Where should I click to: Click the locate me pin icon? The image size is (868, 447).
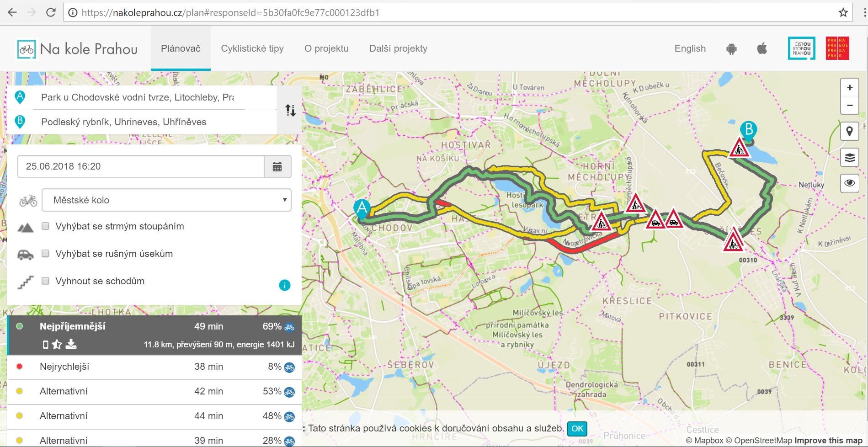(x=849, y=132)
